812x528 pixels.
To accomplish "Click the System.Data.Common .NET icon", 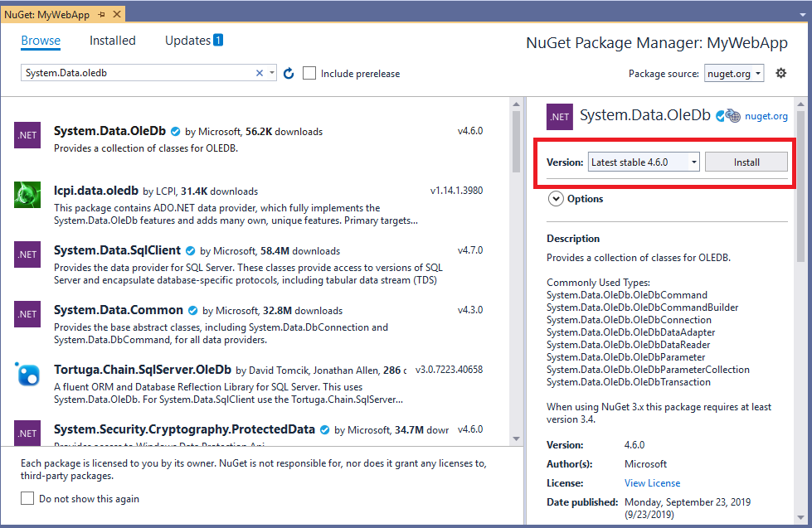I will (x=27, y=314).
